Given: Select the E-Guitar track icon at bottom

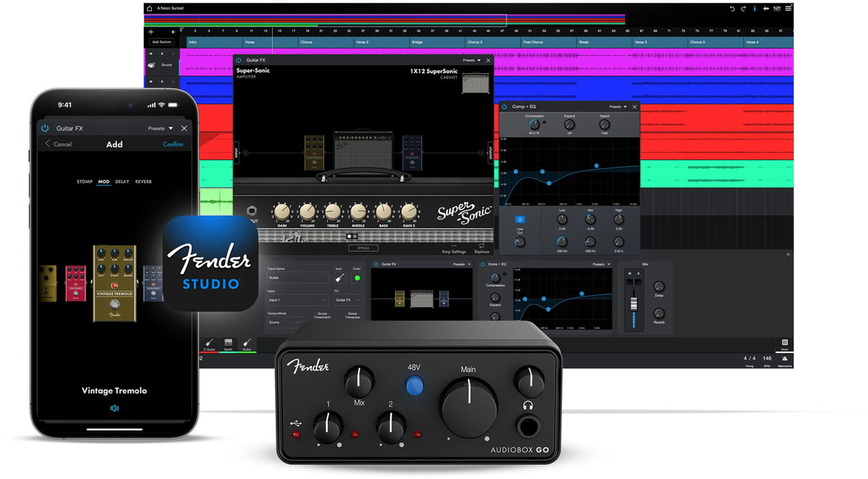Looking at the screenshot, I should tap(208, 343).
